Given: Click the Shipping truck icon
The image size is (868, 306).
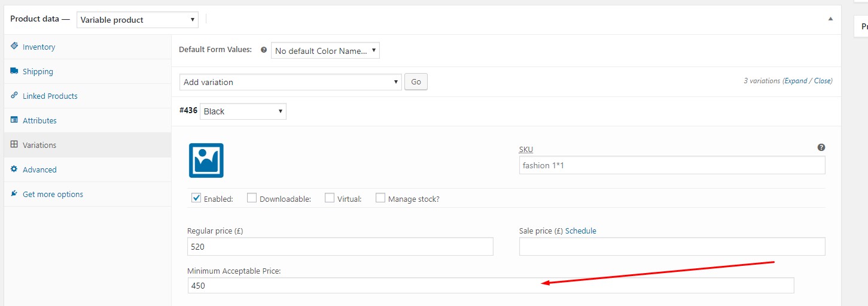Looking at the screenshot, I should tap(14, 71).
